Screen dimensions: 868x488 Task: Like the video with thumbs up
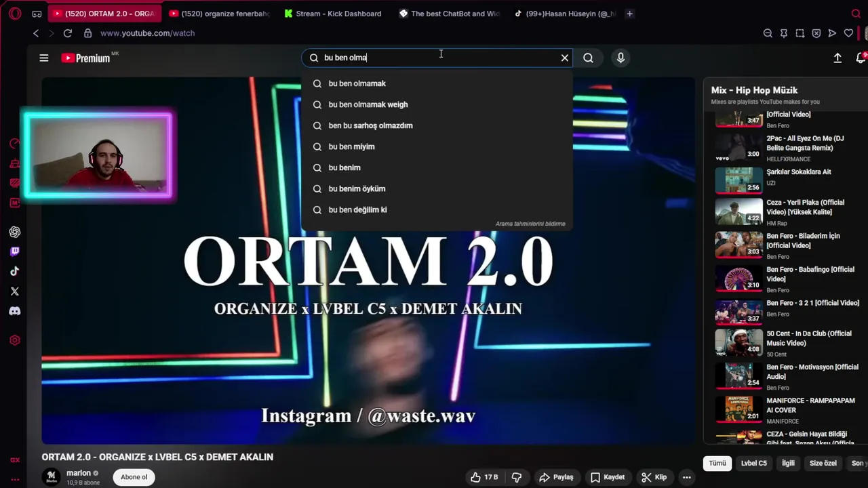(x=484, y=477)
